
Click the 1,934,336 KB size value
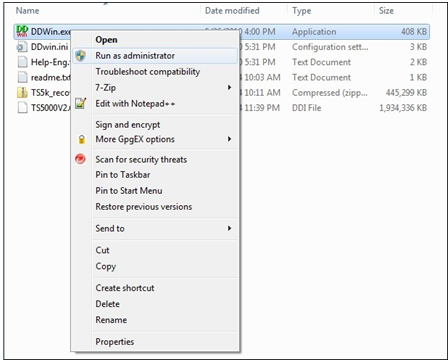click(x=403, y=108)
